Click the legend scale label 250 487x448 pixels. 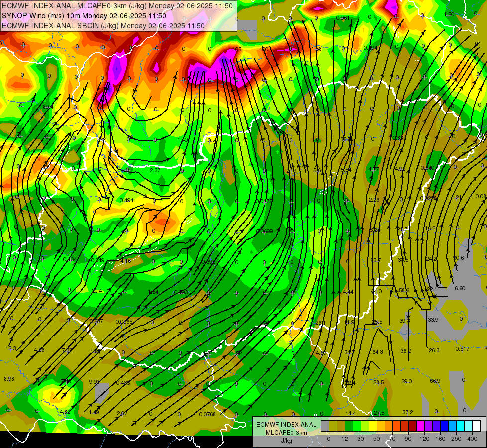[456, 439]
